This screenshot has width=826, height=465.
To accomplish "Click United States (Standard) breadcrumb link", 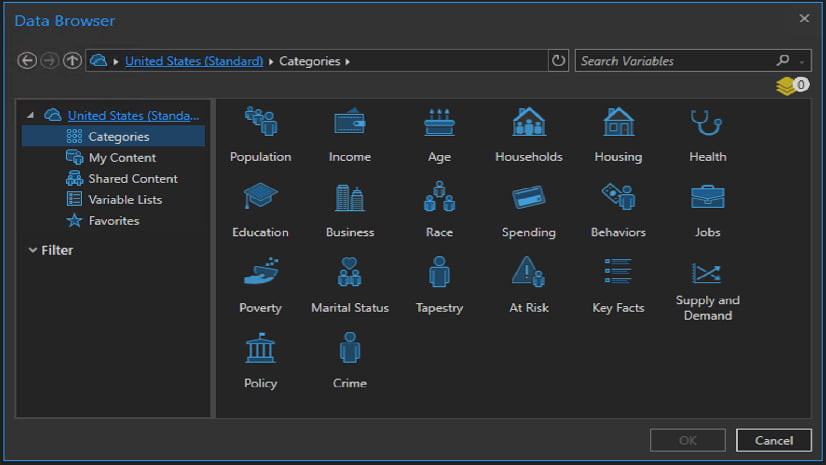I will [x=194, y=61].
